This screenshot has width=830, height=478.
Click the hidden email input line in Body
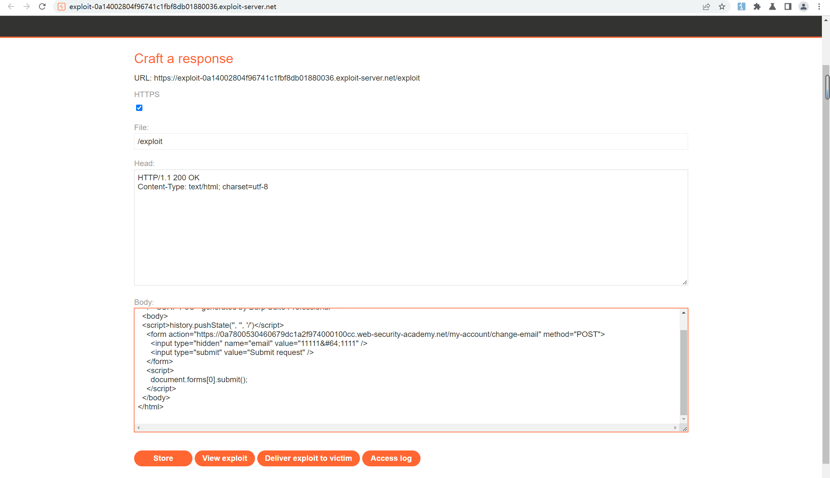pyautogui.click(x=259, y=344)
